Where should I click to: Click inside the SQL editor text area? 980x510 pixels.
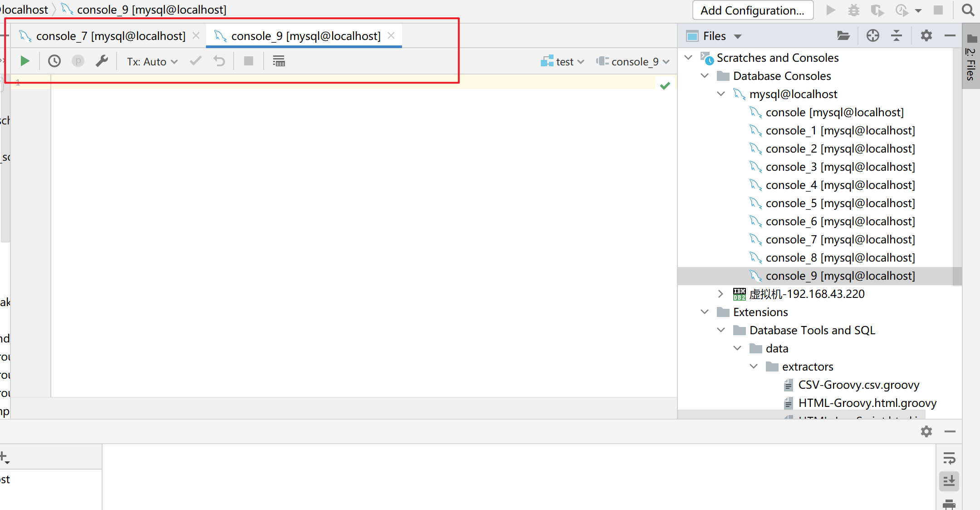pos(363,236)
